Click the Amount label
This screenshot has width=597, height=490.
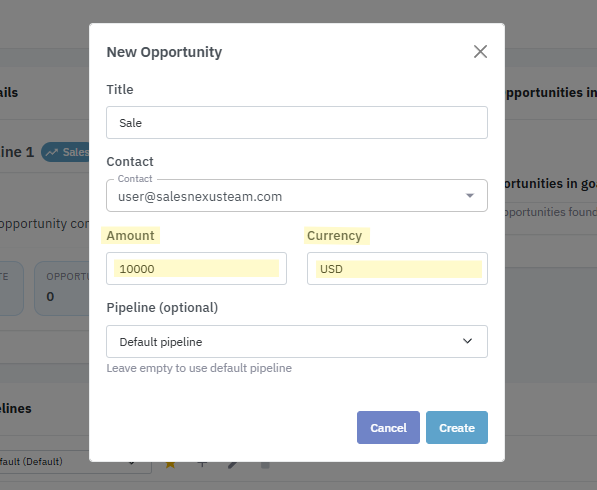pos(130,235)
